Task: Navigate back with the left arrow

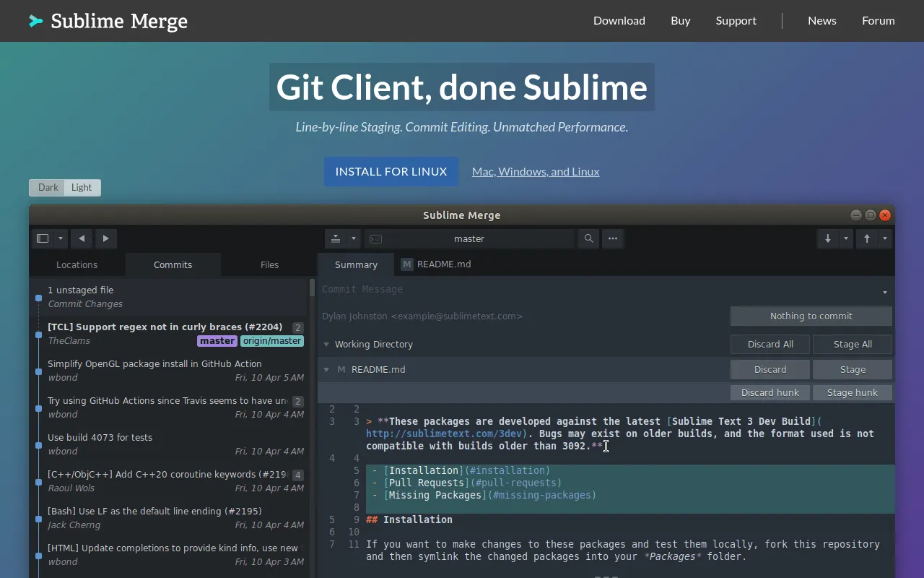Action: (x=82, y=238)
